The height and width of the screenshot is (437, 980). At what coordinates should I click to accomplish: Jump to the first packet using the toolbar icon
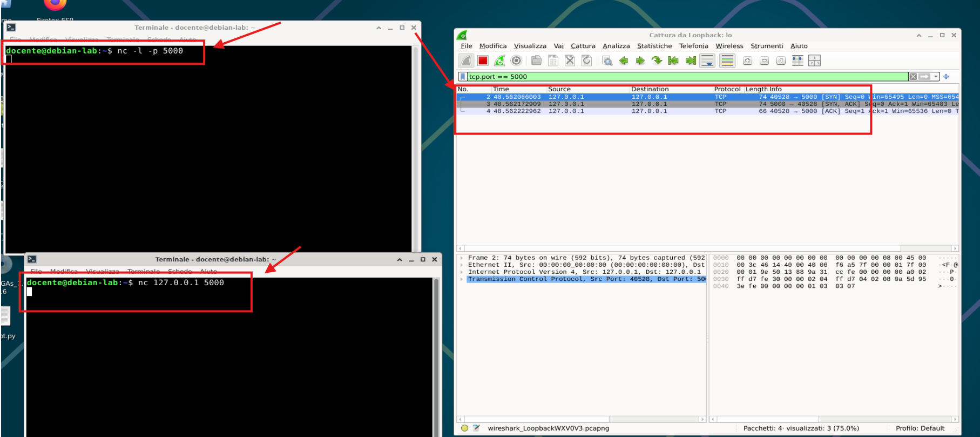click(x=673, y=61)
